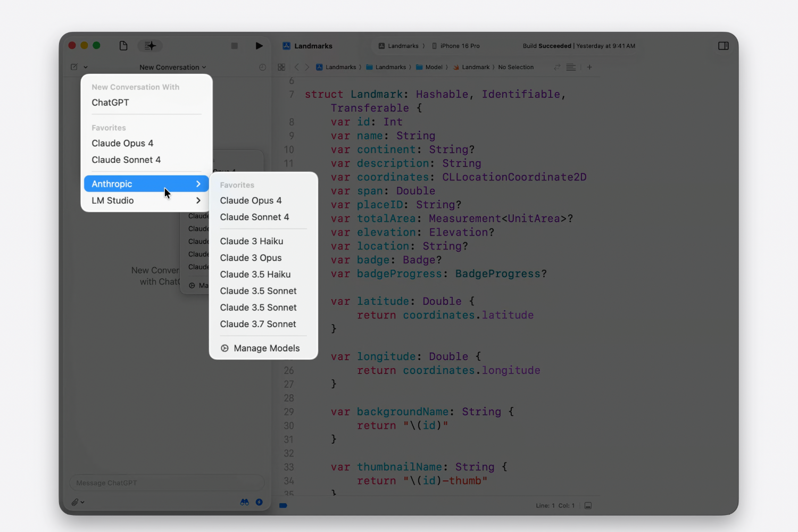
Task: Click the 'var backgroundName: String' code line
Action: 422,412
